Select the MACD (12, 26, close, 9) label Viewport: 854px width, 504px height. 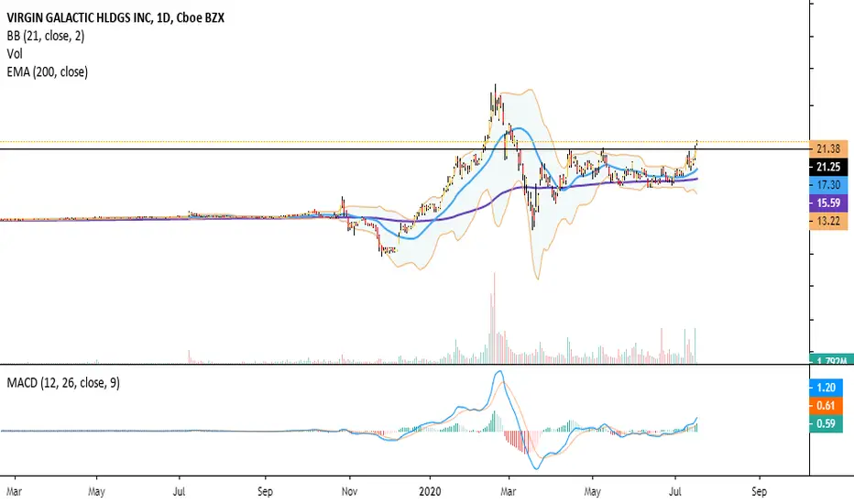63,382
